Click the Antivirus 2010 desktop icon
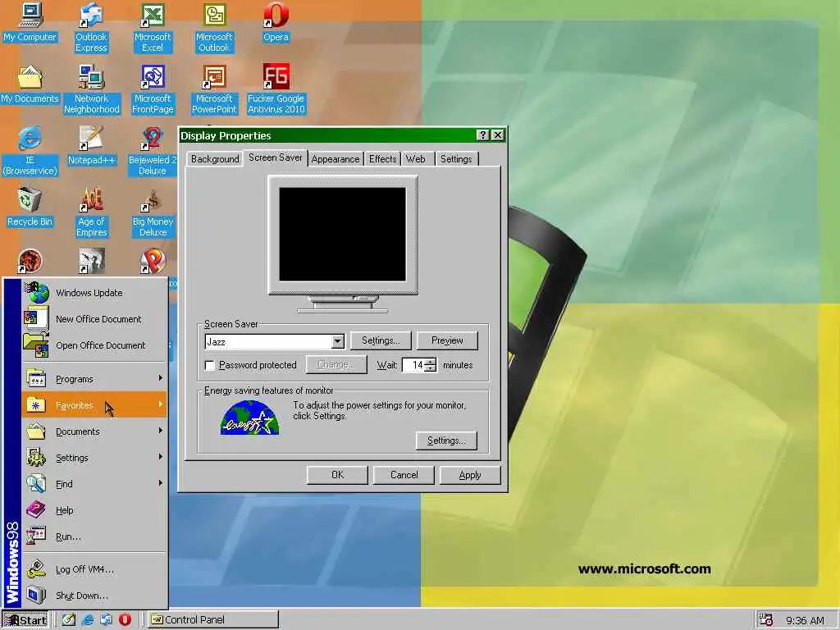 [276, 89]
